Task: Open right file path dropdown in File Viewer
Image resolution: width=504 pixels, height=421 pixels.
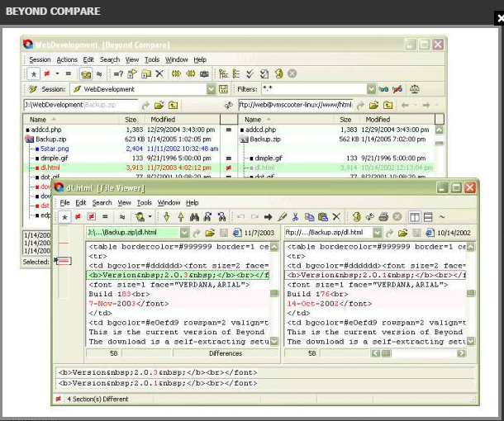Action: click(x=378, y=233)
